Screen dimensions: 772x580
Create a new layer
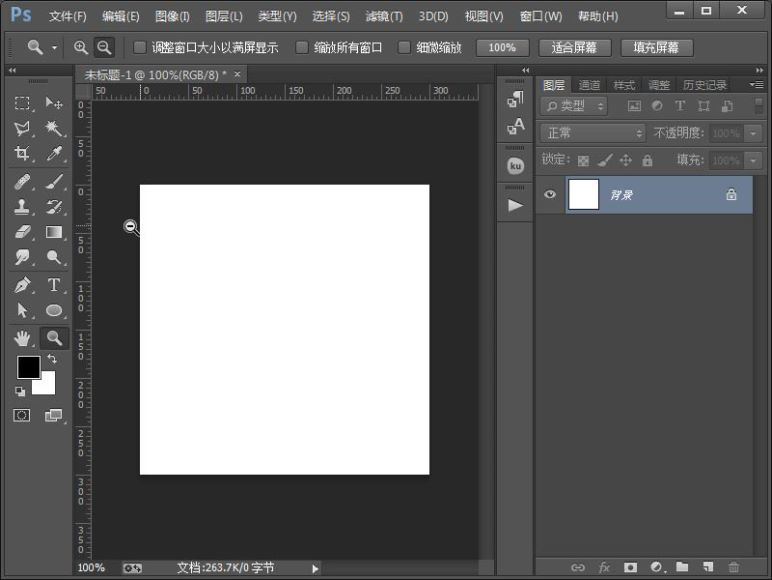point(708,567)
